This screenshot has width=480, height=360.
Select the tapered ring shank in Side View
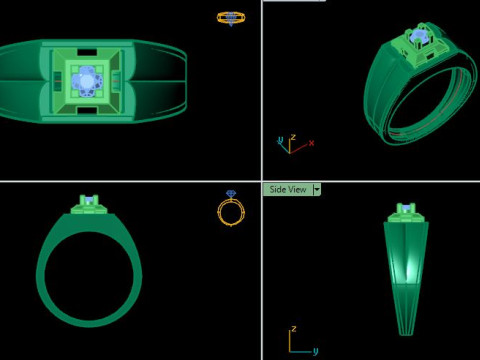click(405, 278)
